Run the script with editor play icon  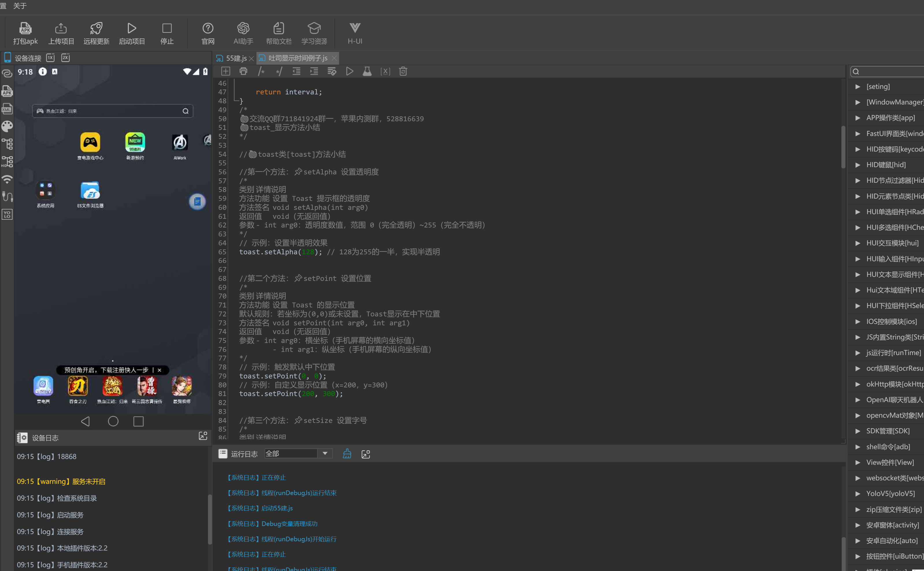coord(349,71)
